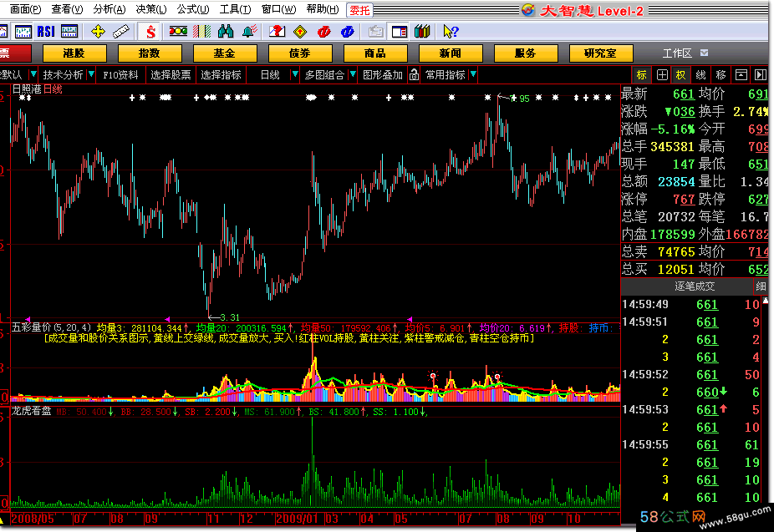
Task: Click the grey clipboard toolbar icon
Action: 375,32
